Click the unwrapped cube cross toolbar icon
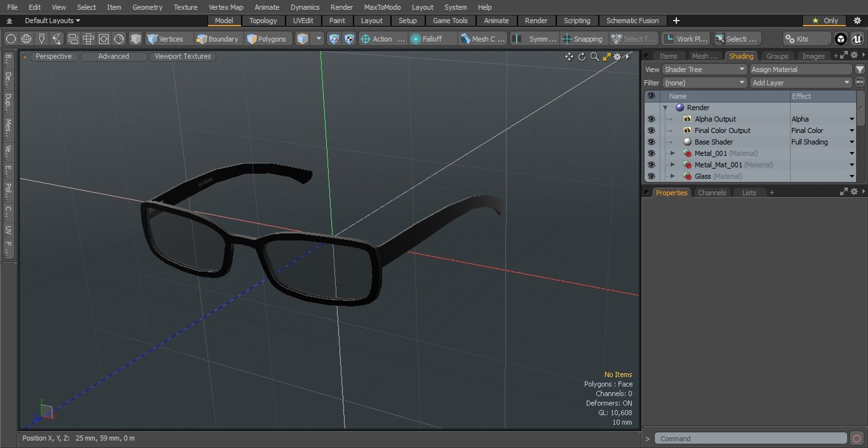Viewport: 868px width, 448px height. (89, 39)
